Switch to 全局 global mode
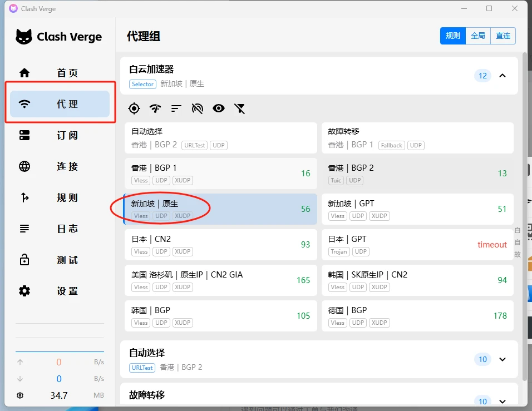Screen dimensions: 532x411 pyautogui.click(x=478, y=36)
